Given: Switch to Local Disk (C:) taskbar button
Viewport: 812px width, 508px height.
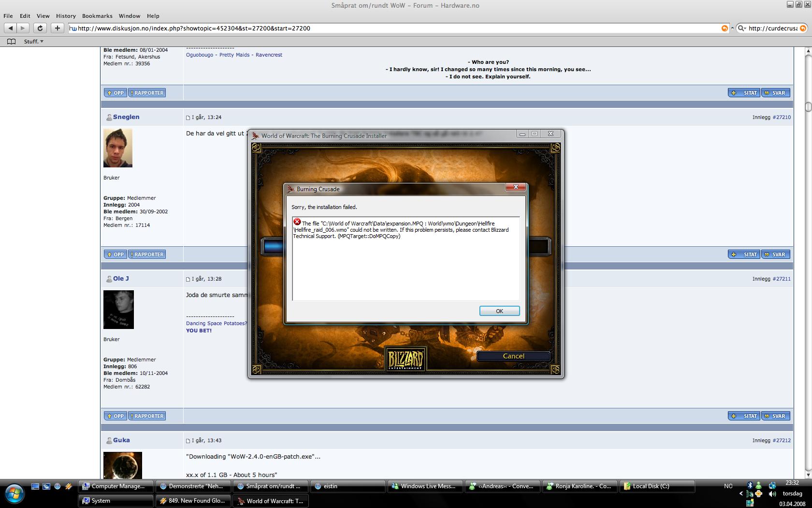Looking at the screenshot, I should [x=657, y=486].
